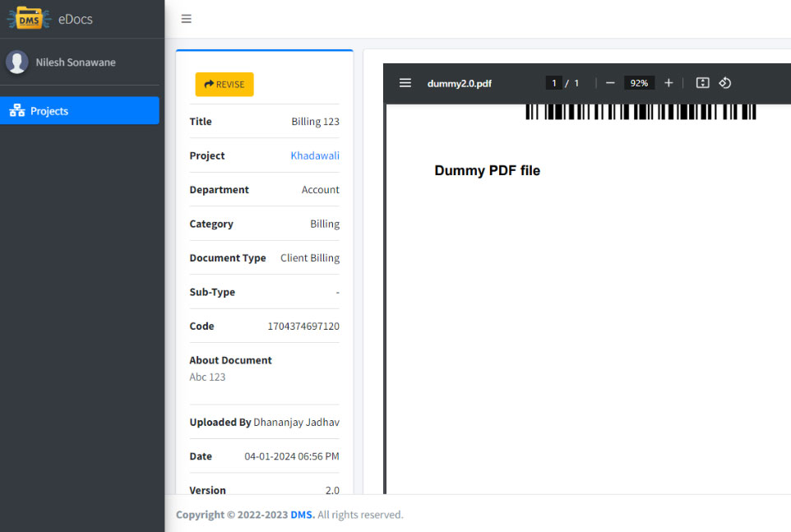Zoom out the PDF with minus icon
791x532 pixels.
coord(610,83)
